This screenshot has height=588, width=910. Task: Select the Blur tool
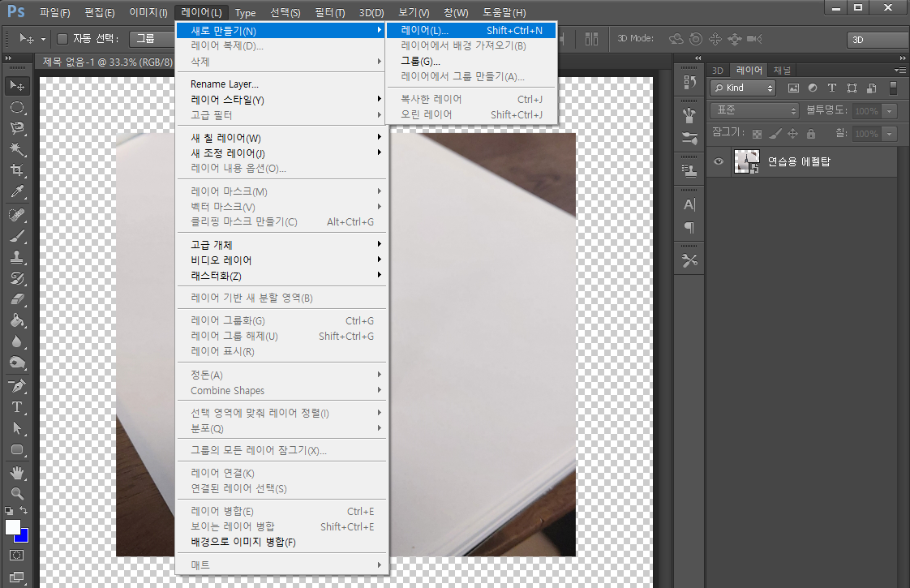(x=17, y=341)
